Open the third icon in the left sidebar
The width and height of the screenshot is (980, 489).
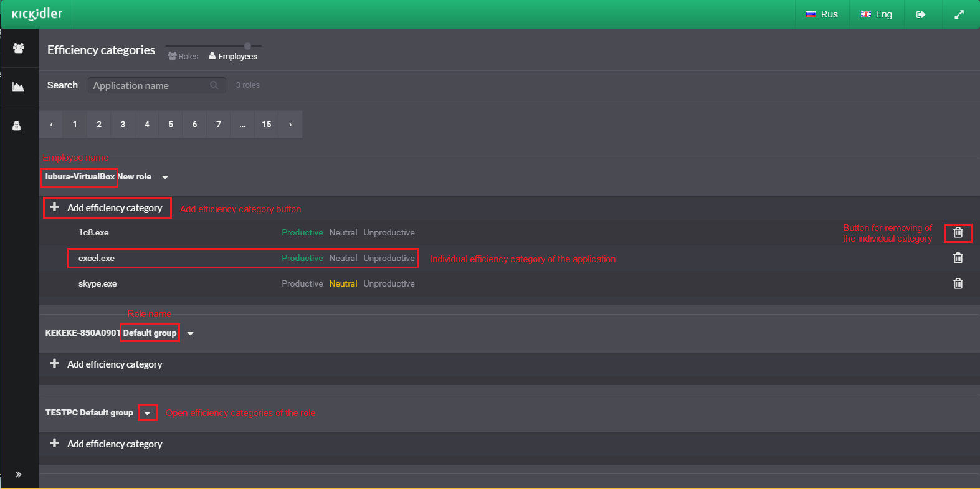(x=17, y=126)
